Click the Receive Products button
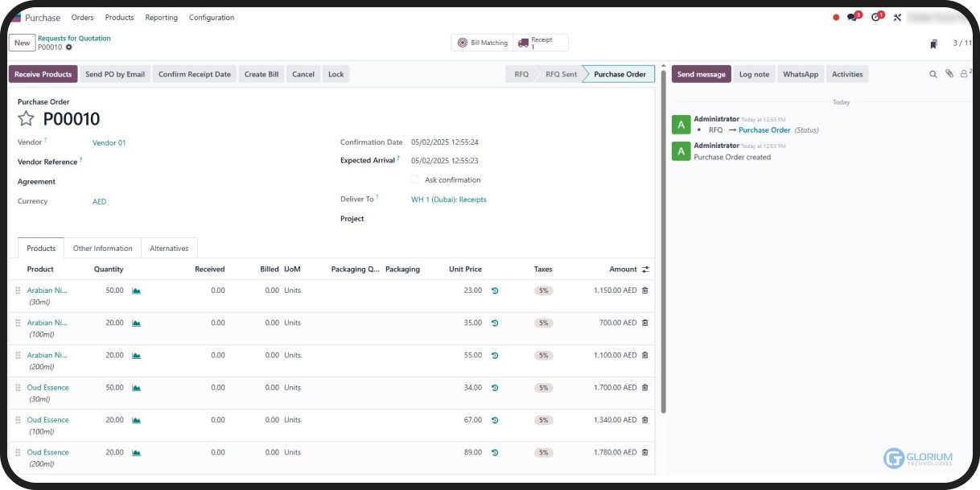980x490 pixels. pos(43,74)
